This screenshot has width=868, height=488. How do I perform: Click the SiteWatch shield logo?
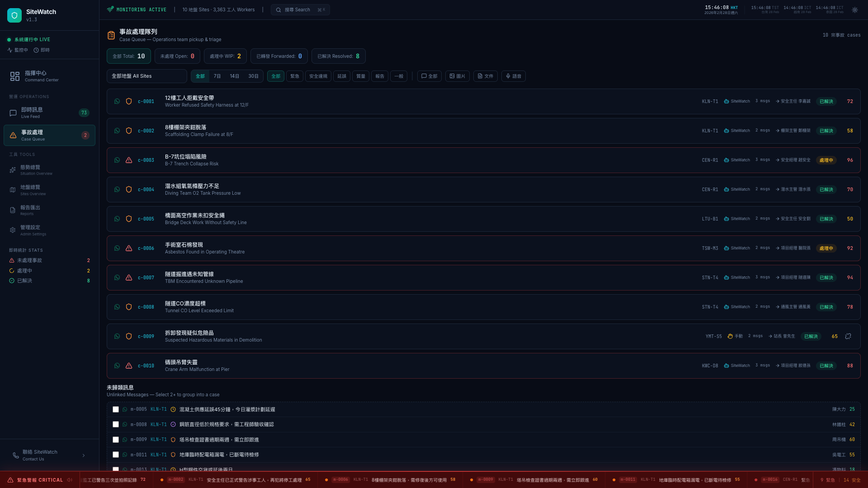click(x=14, y=15)
